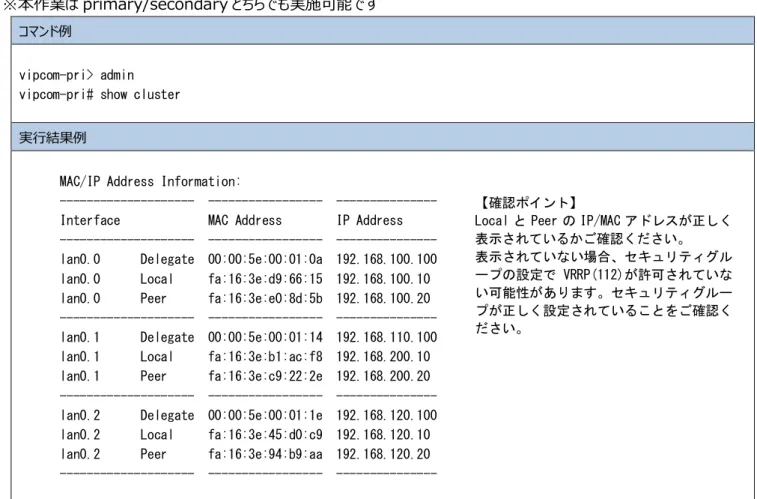Click 'Delegate' in the lan0.0 group
Viewport: 757px width, 499px height.
coord(167,260)
